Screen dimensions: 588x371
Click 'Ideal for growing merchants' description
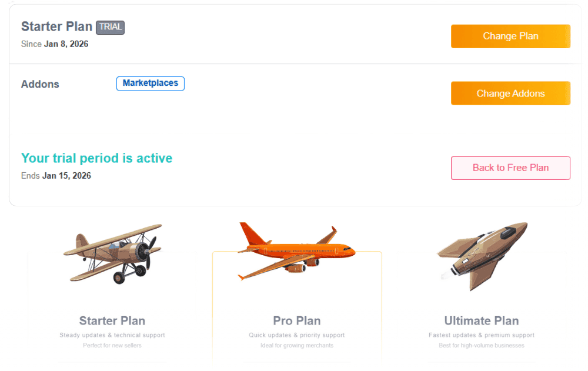tap(297, 345)
